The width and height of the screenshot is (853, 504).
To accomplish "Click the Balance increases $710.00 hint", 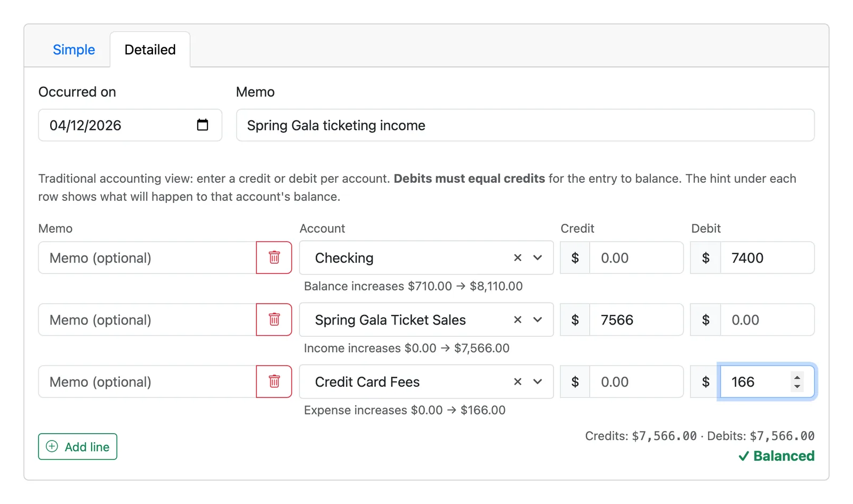I will [413, 286].
